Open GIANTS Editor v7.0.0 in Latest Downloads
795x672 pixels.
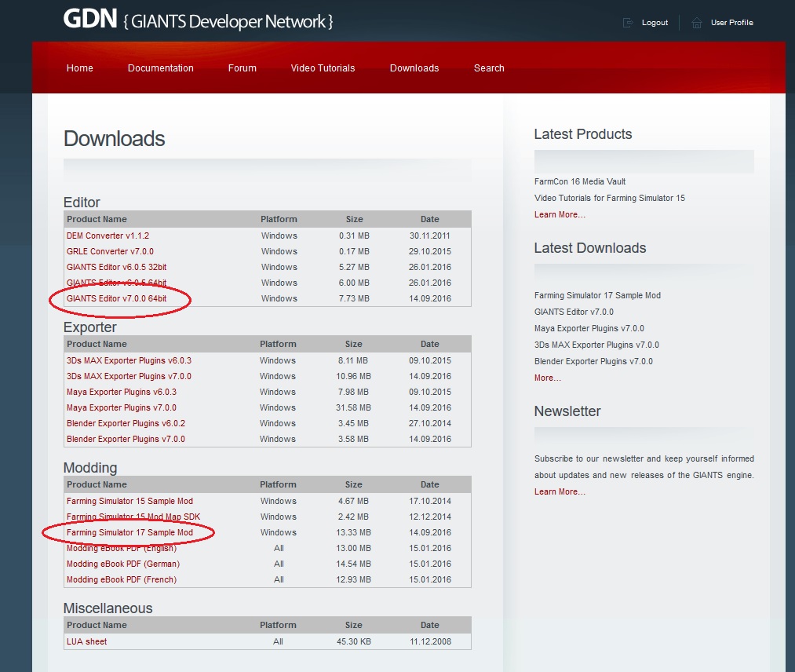pyautogui.click(x=574, y=312)
